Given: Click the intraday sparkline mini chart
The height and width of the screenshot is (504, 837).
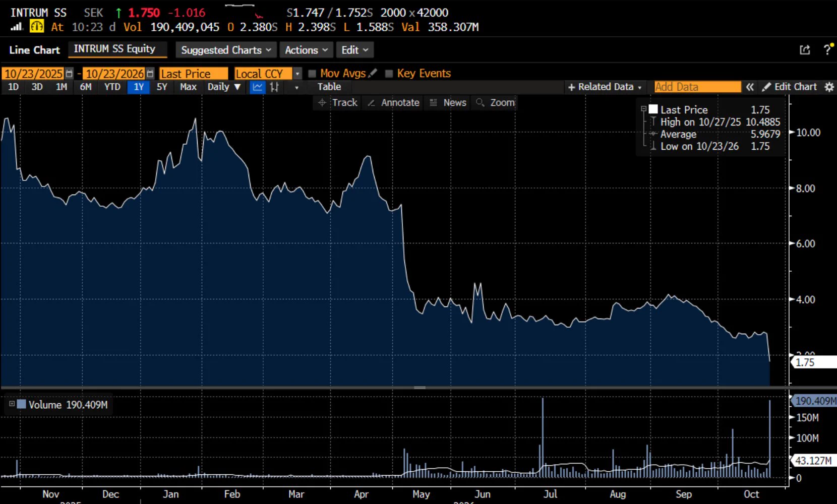Looking at the screenshot, I should pos(245,10).
